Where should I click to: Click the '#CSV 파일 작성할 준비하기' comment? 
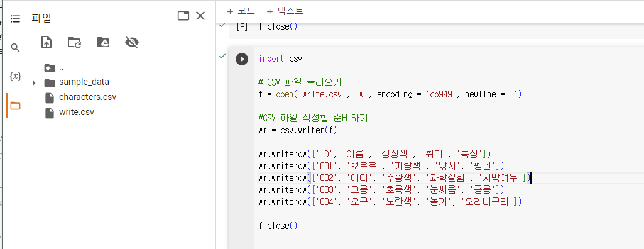coord(313,118)
